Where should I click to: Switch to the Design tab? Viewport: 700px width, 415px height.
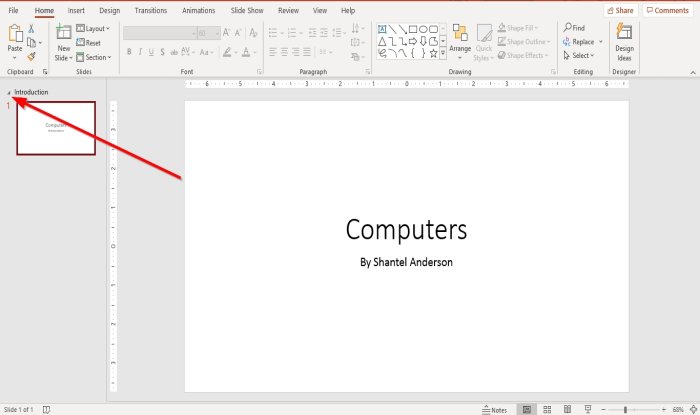109,10
